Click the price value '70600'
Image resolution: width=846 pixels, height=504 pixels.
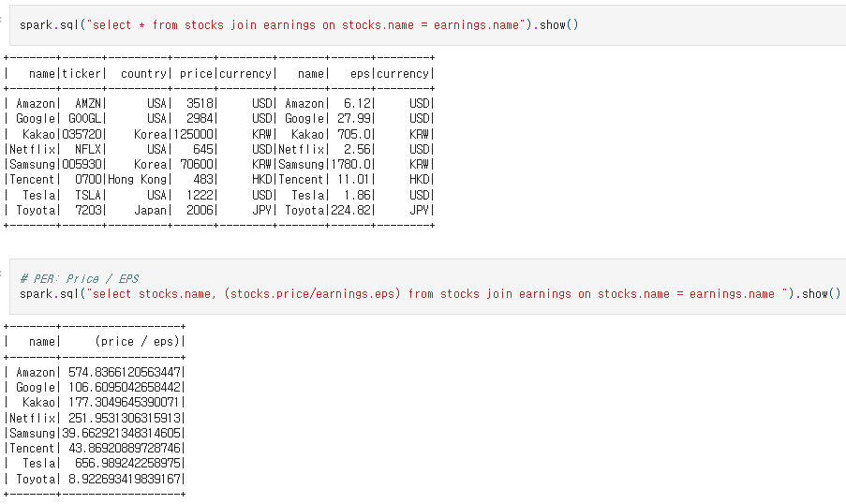(x=197, y=165)
